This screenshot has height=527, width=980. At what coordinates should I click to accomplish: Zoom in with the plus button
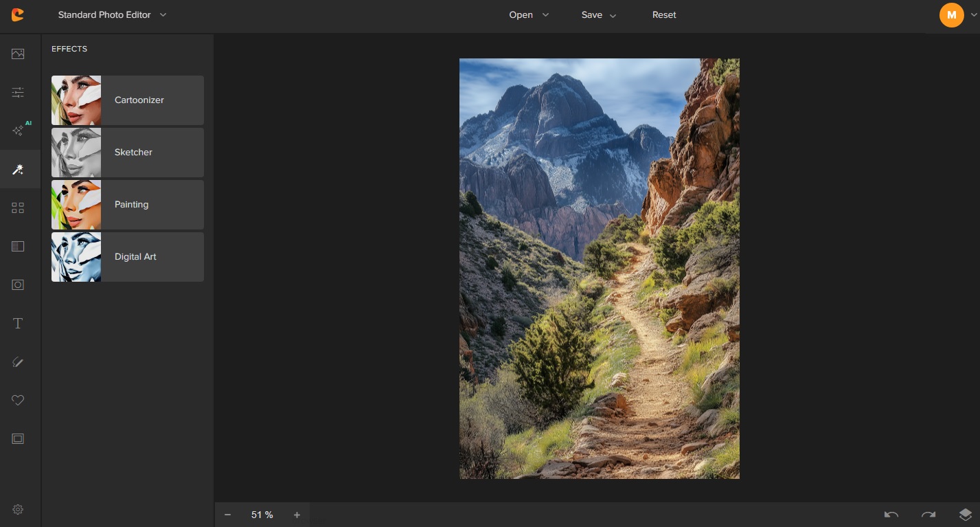[x=297, y=515]
